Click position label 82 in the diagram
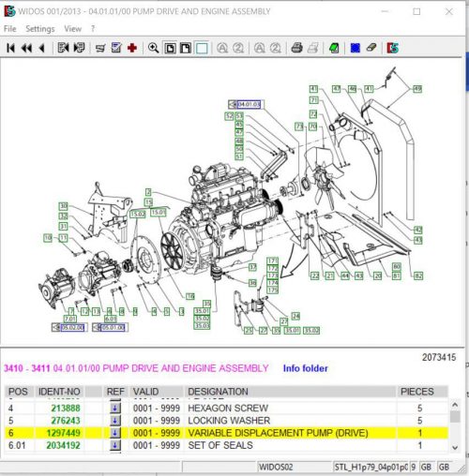This screenshot has height=476, width=469. click(x=418, y=275)
